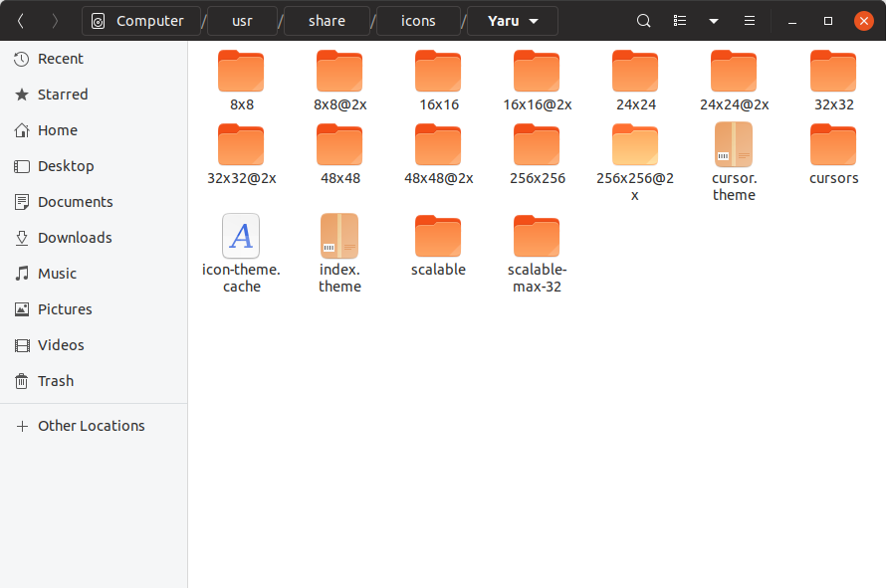This screenshot has height=588, width=886.
Task: Select the scalable-max-32 folder
Action: (x=537, y=254)
